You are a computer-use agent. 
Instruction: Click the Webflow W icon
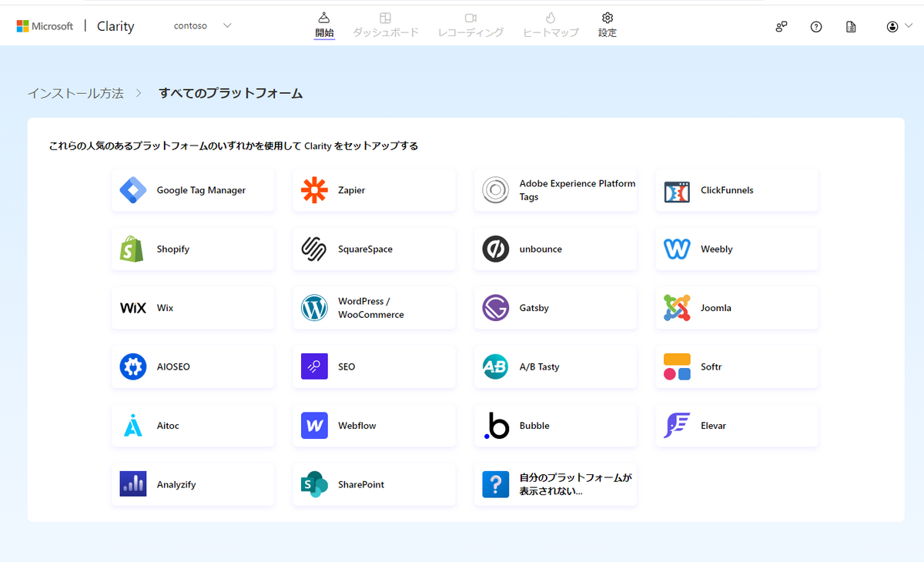click(314, 426)
